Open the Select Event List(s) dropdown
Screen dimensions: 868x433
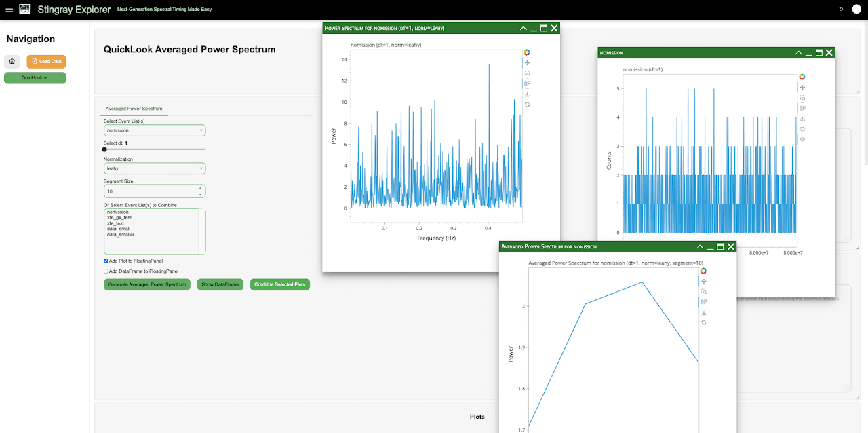click(155, 130)
